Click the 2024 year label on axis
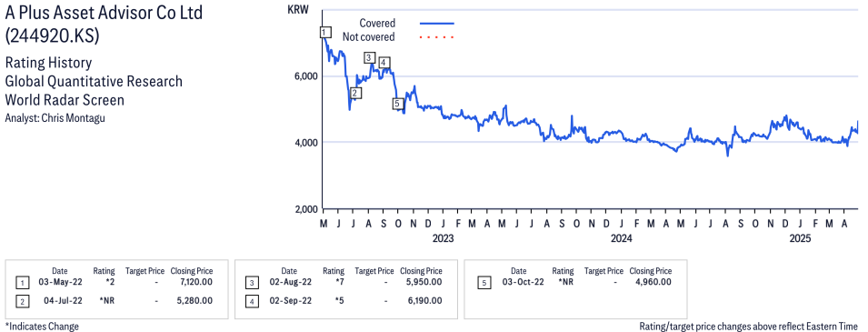Screen dimensions: 868x332 tap(621, 239)
